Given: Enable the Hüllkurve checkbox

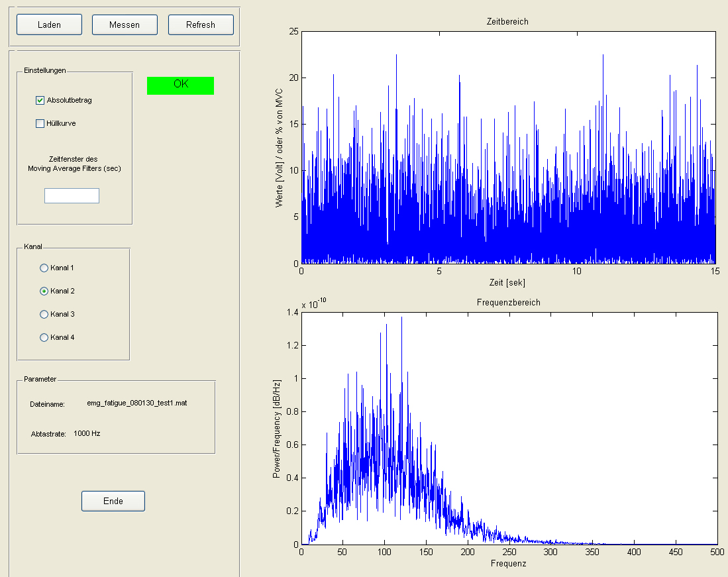Looking at the screenshot, I should 40,123.
